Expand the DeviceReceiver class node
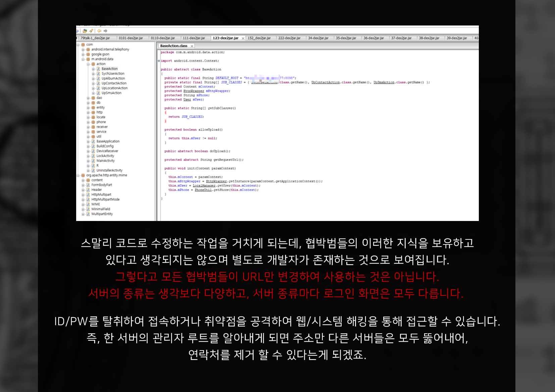 [x=88, y=151]
